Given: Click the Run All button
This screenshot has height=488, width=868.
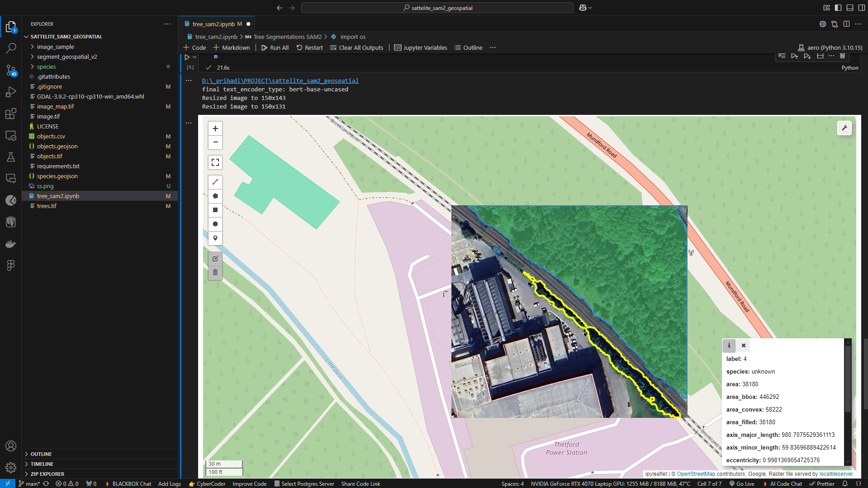Looking at the screenshot, I should click(x=275, y=47).
